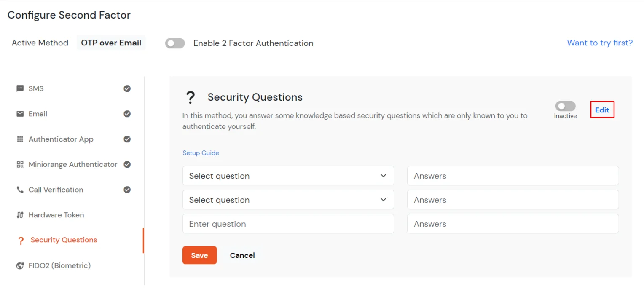The height and width of the screenshot is (297, 644).
Task: Click the chevron on the first question selector
Action: 384,176
